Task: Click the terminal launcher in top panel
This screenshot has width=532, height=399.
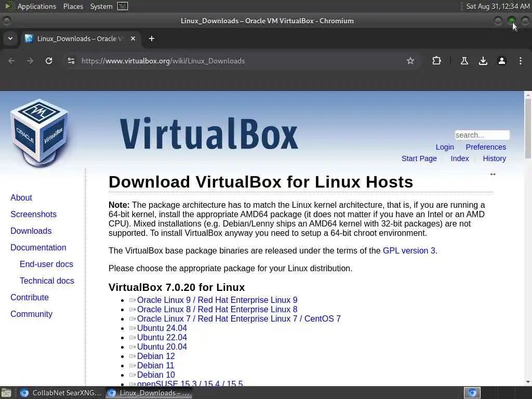Action: coord(123,6)
